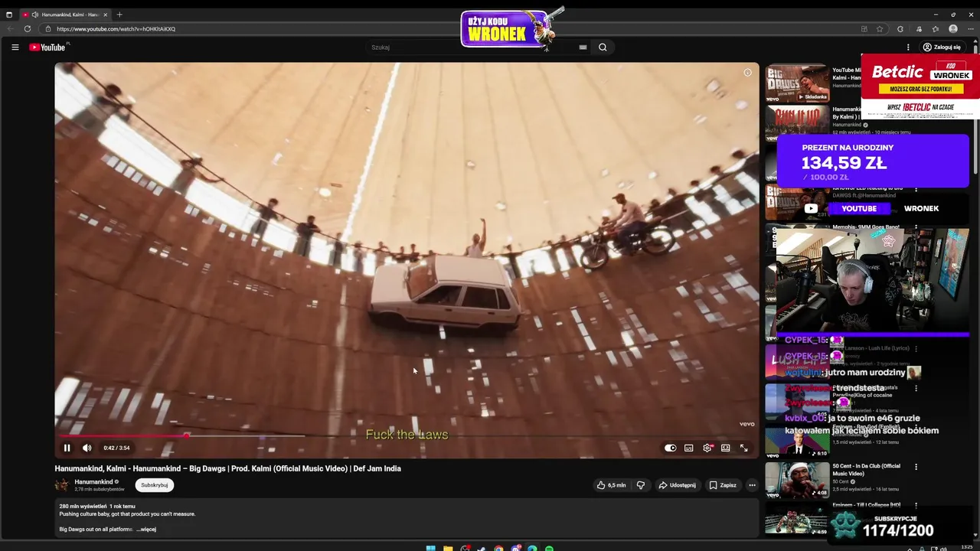This screenshot has height=551, width=980.
Task: Share the video using Udostępnij
Action: (678, 484)
